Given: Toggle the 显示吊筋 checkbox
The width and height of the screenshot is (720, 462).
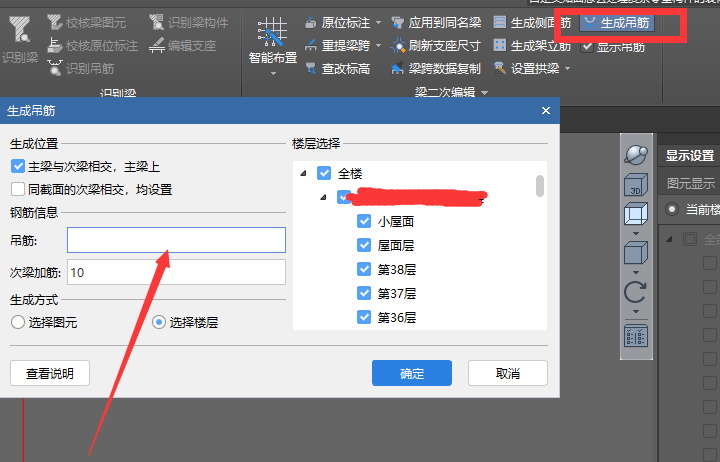Looking at the screenshot, I should [x=587, y=46].
